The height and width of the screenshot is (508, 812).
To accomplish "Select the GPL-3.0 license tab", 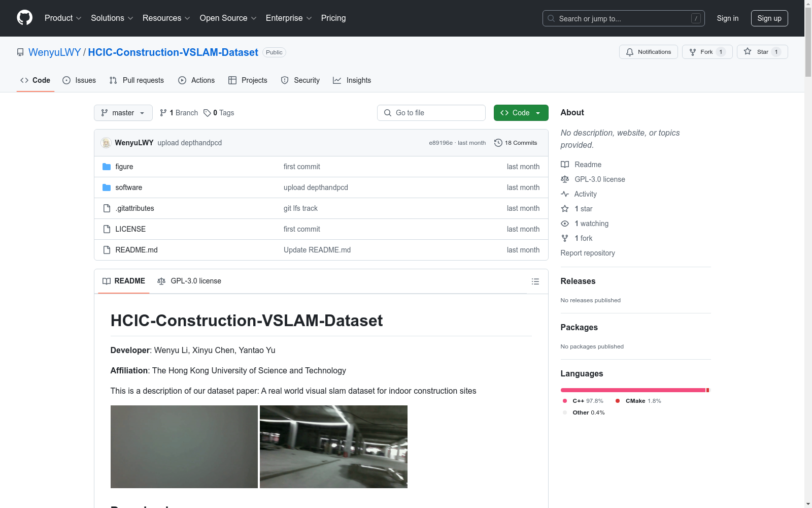I will pos(189,281).
